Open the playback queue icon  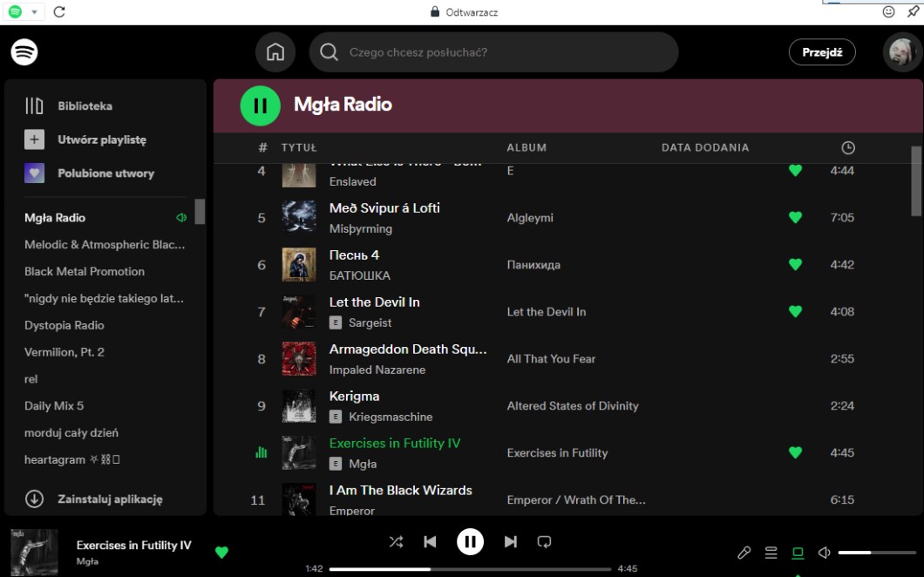click(x=771, y=553)
